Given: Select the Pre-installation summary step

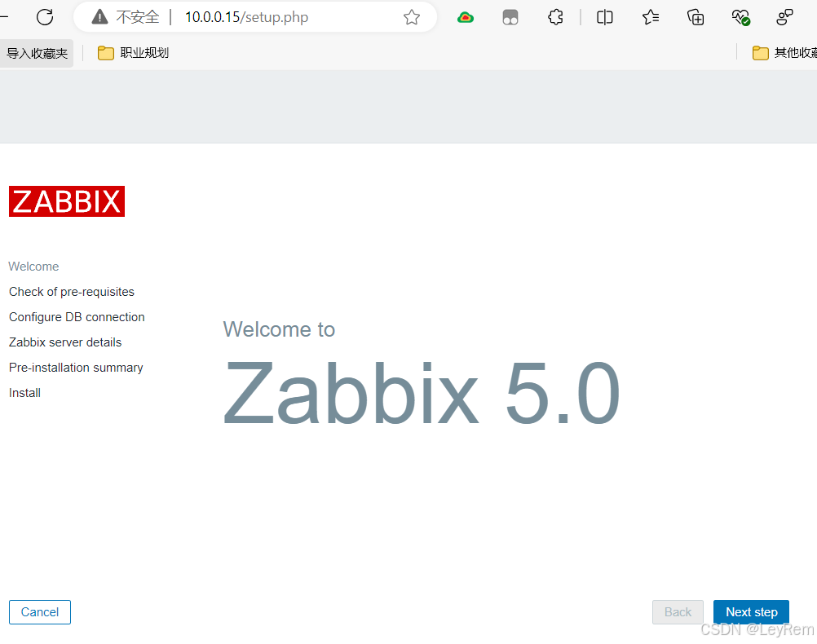Looking at the screenshot, I should click(x=76, y=368).
